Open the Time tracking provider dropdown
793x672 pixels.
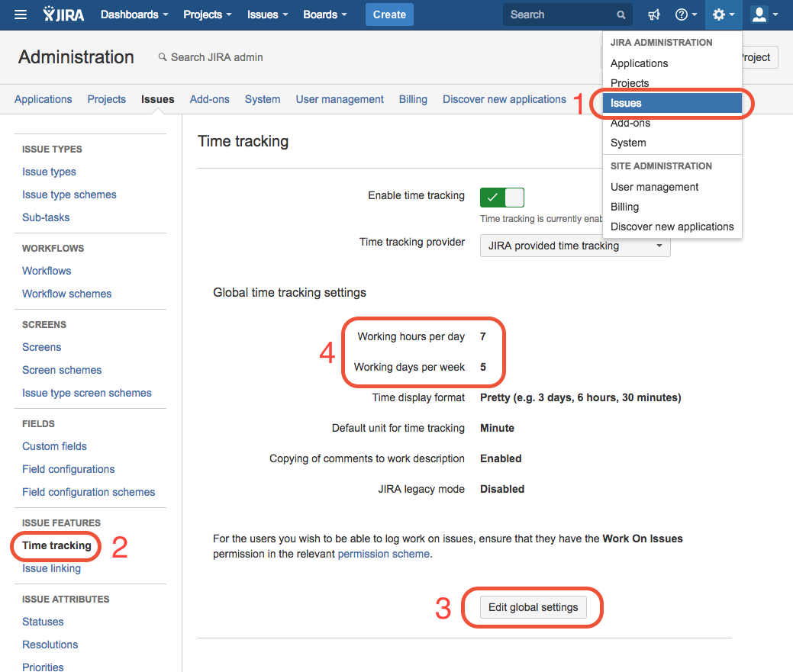[575, 246]
